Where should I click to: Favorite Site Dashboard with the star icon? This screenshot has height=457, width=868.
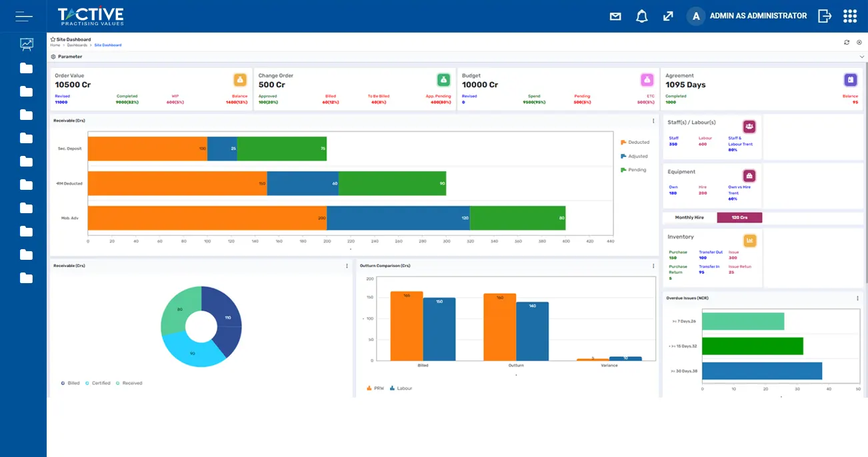(53, 39)
